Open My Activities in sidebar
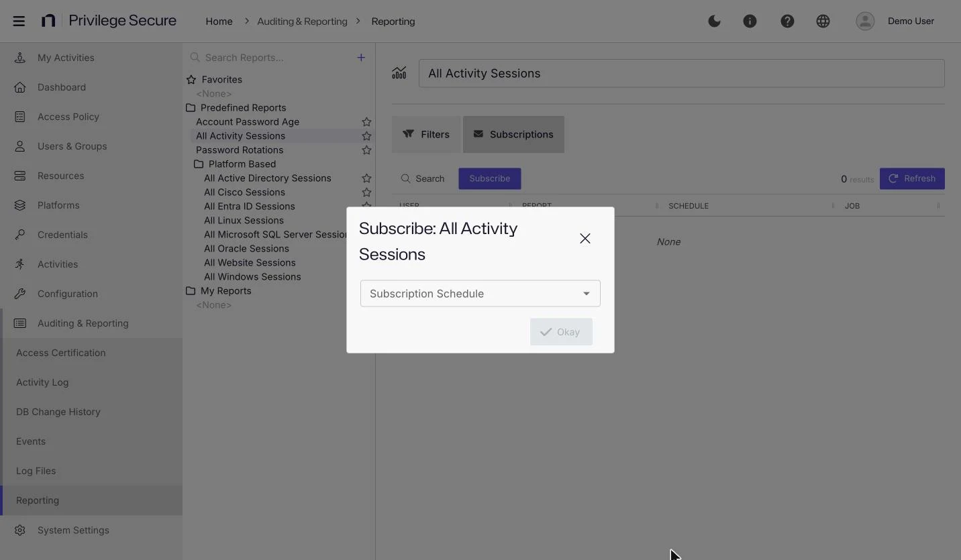This screenshot has height=560, width=961. (x=91, y=58)
